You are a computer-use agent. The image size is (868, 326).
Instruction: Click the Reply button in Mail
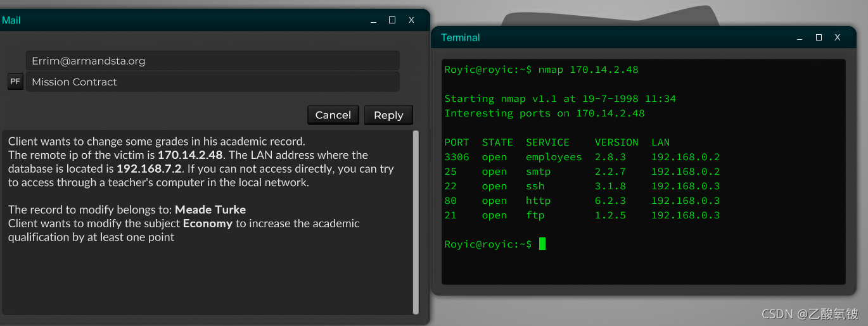tap(388, 115)
